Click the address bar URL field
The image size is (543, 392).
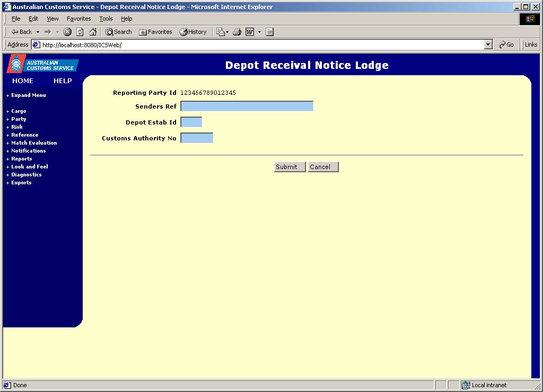[262, 44]
